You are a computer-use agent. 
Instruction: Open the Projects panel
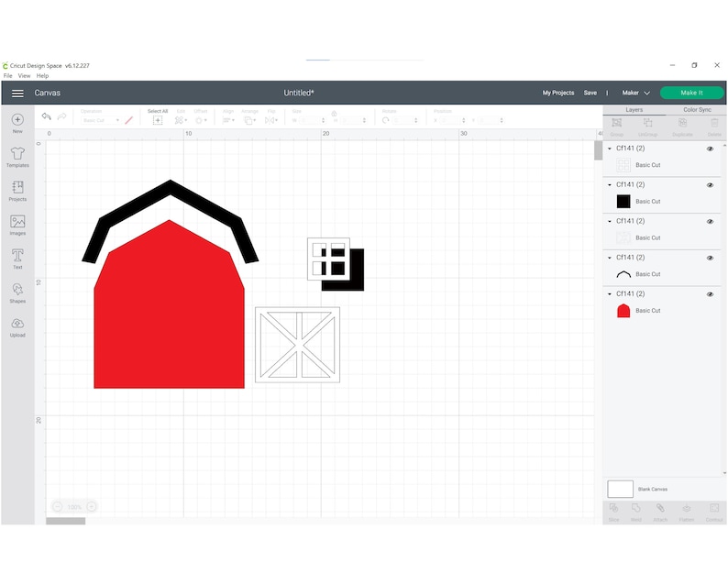coord(17,191)
